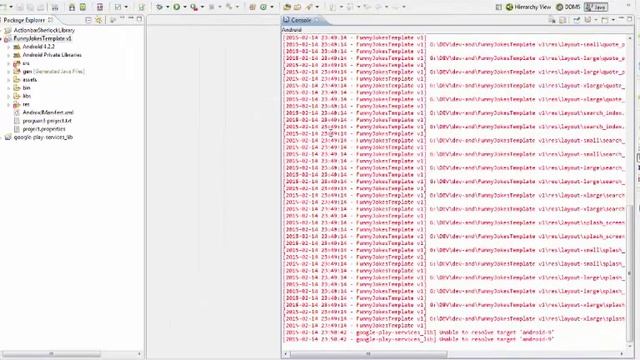Maximize the Package Explorer panel
Viewport: 640px width, 360px height.
click(139, 19)
